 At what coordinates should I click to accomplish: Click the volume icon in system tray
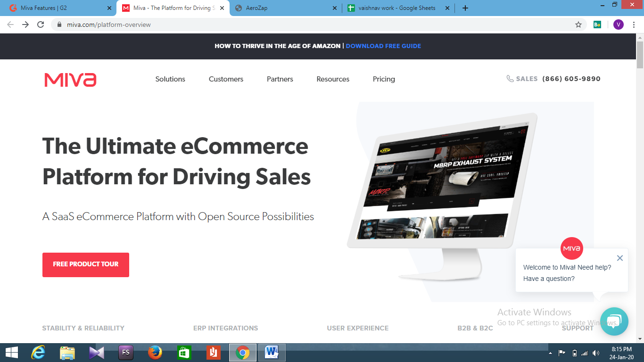pos(596,353)
